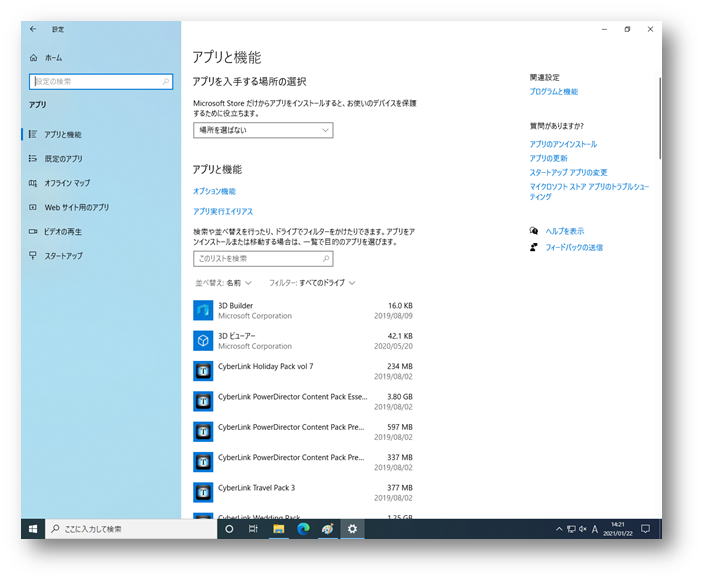
Task: Select CyberLink Travel Pack 3 icon
Action: tap(203, 493)
